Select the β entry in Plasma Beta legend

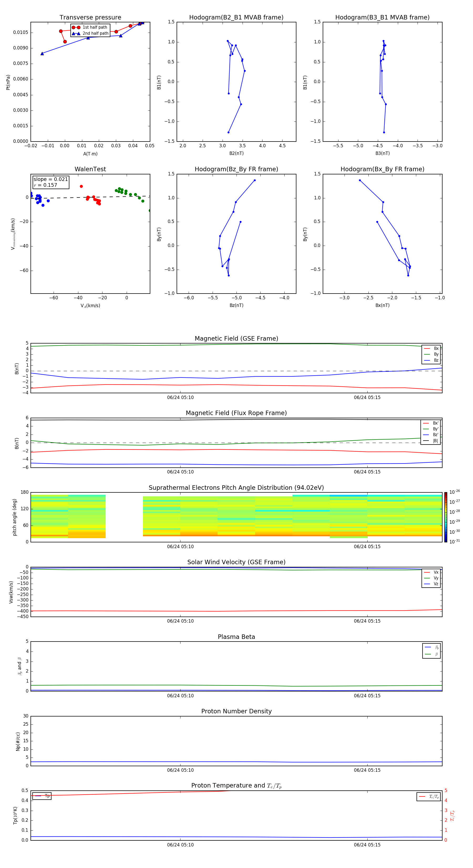431,654
